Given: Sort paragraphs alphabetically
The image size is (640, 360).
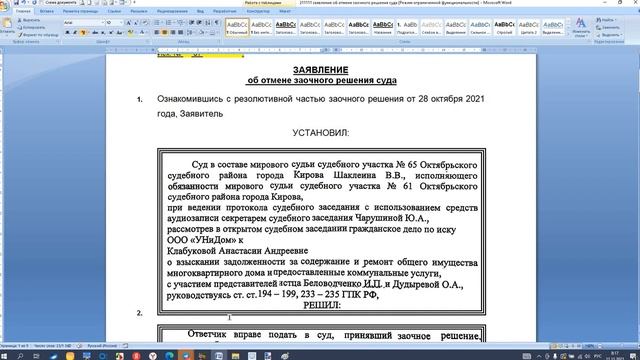Looking at the screenshot, I should (x=208, y=22).
